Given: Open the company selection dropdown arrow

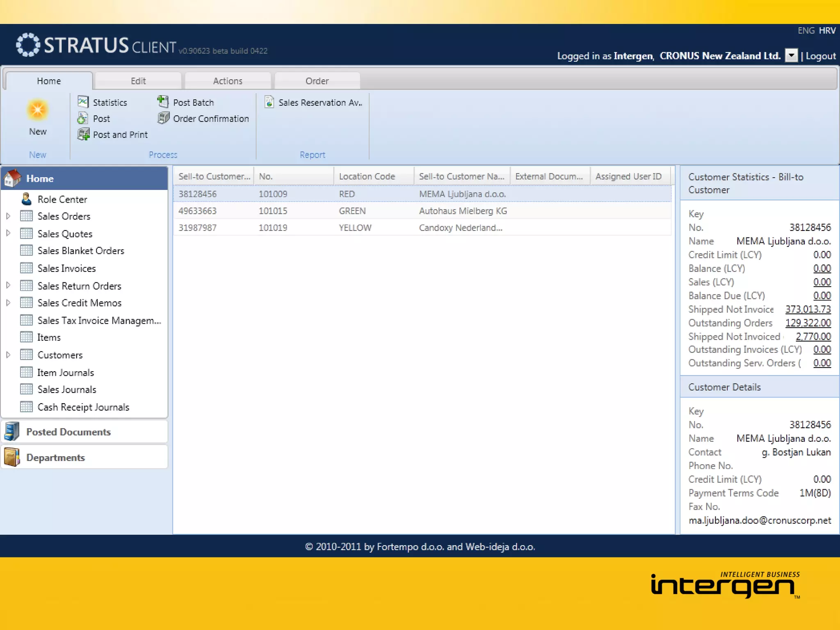Looking at the screenshot, I should 791,55.
